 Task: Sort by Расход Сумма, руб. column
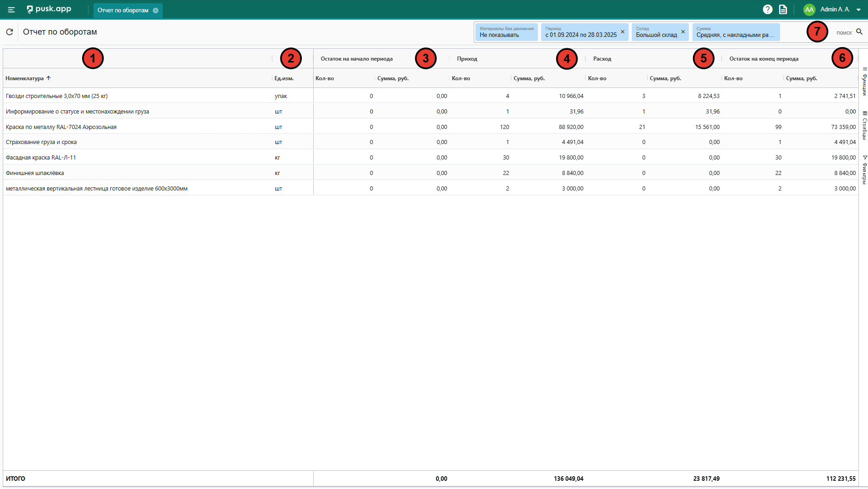[666, 78]
